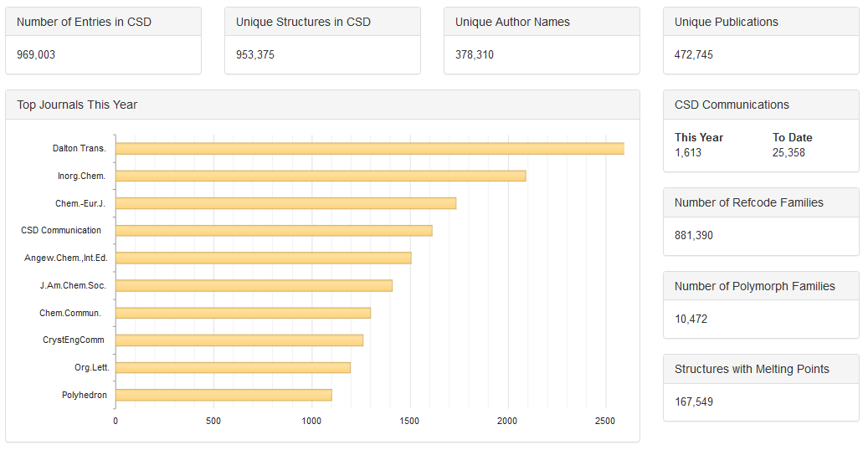Select the Polyhedron bar
Viewport: 868px width, 455px height.
tap(223, 395)
